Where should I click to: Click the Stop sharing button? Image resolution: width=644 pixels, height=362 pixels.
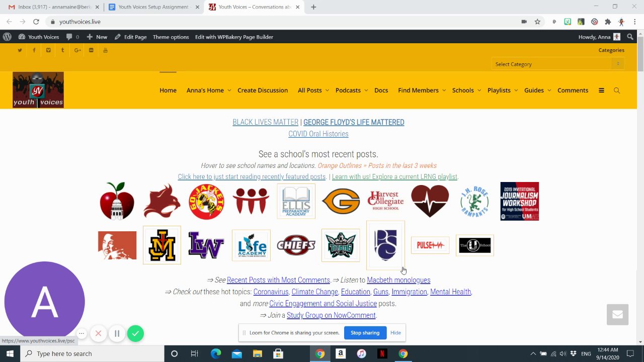(365, 332)
